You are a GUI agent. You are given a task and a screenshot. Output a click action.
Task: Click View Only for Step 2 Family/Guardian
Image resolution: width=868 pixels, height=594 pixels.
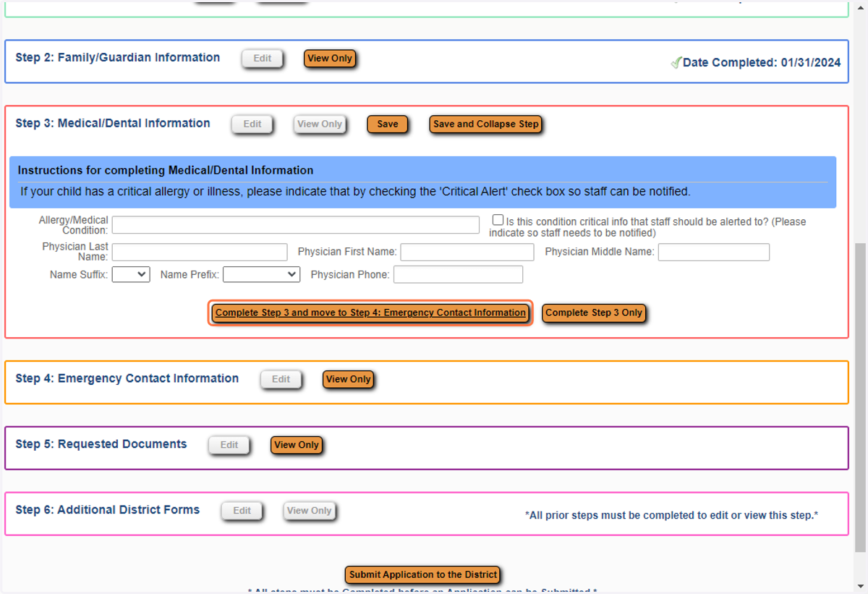[330, 59]
